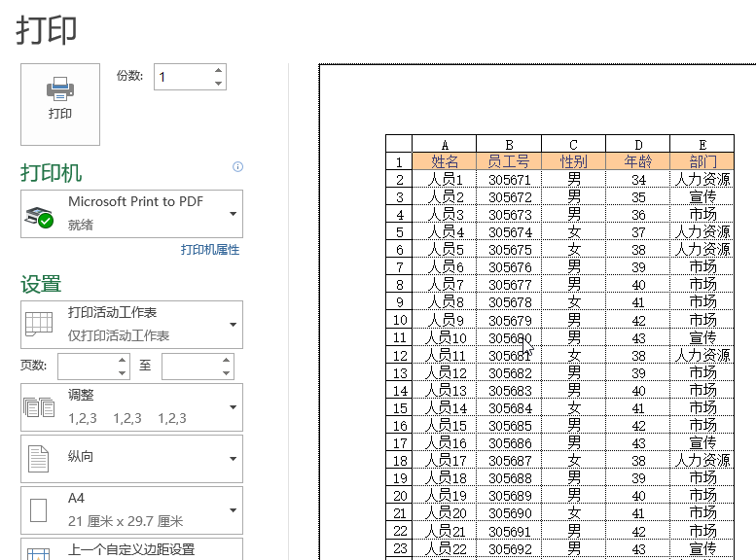Click the 纵向 portrait orientation page icon

point(40,459)
